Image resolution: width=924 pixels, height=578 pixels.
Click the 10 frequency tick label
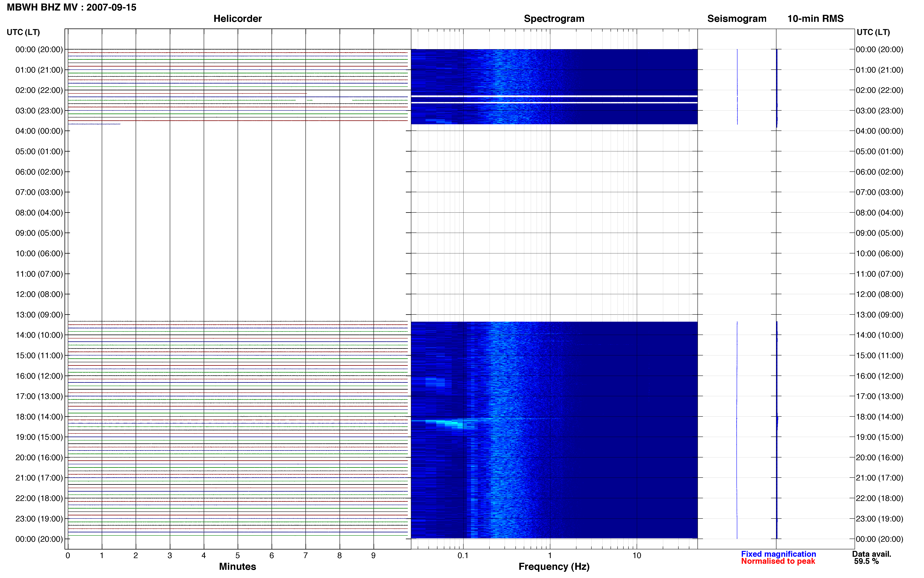(636, 555)
